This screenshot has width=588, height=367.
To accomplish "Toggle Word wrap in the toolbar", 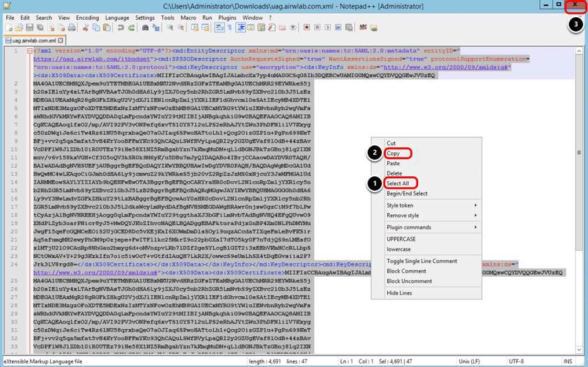I will (219, 28).
